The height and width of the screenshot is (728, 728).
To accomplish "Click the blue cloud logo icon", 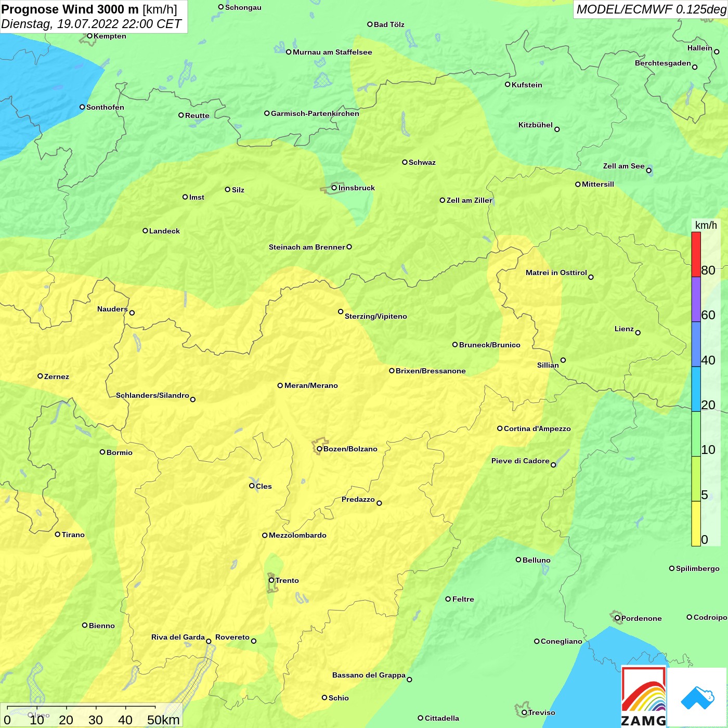I will (697, 698).
